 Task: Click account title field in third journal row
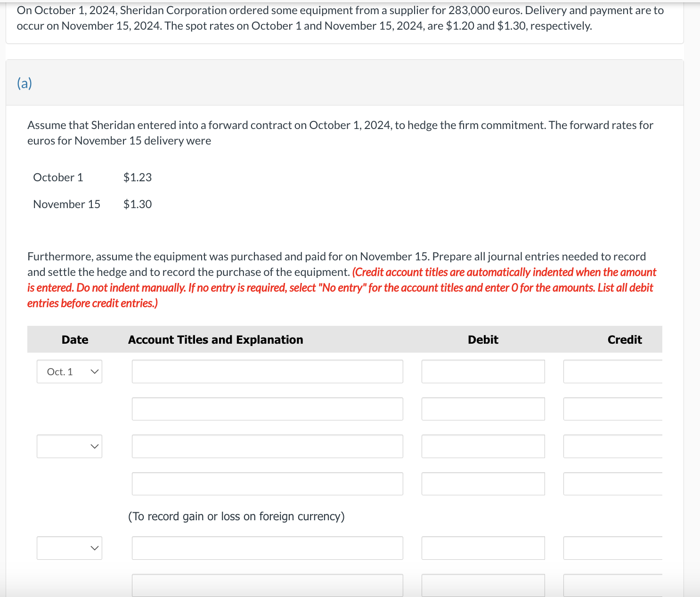pyautogui.click(x=267, y=446)
